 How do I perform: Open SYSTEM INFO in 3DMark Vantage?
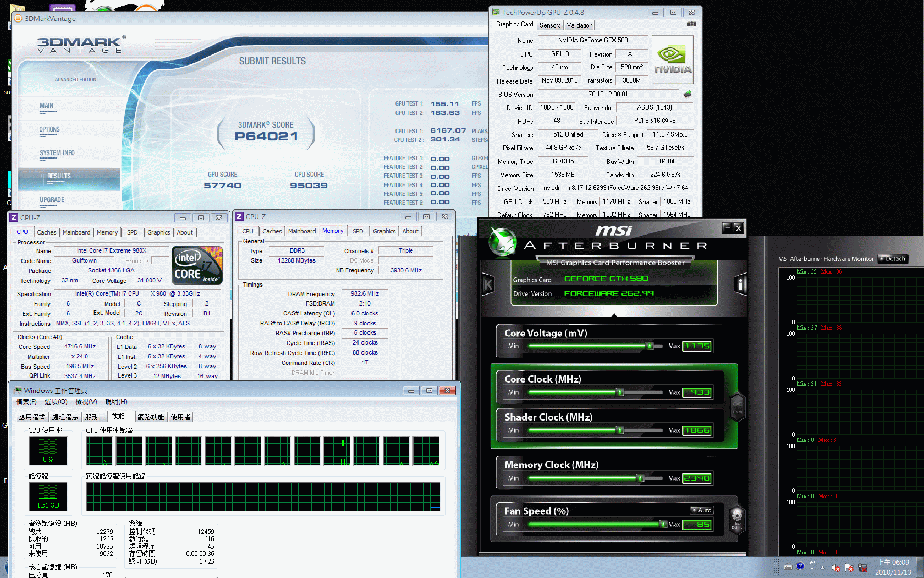(x=57, y=154)
